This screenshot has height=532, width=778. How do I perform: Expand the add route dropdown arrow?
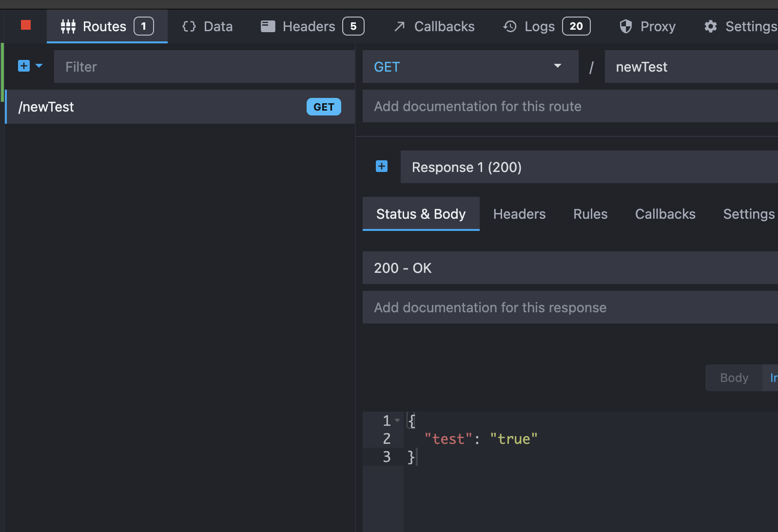pyautogui.click(x=39, y=66)
